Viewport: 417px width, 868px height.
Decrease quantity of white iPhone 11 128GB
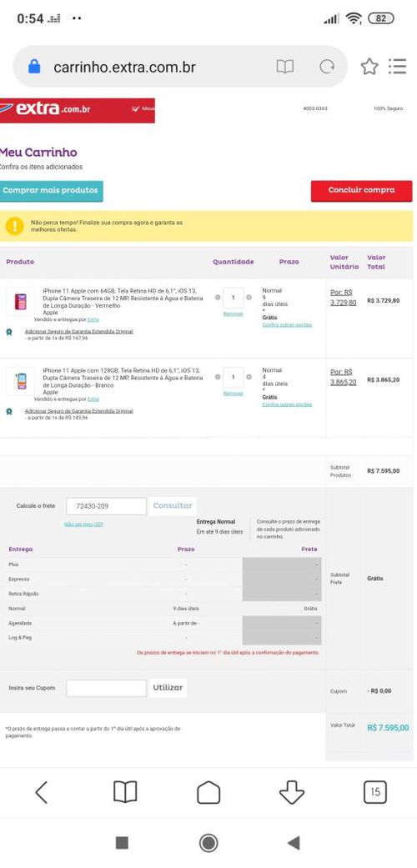pos(218,377)
